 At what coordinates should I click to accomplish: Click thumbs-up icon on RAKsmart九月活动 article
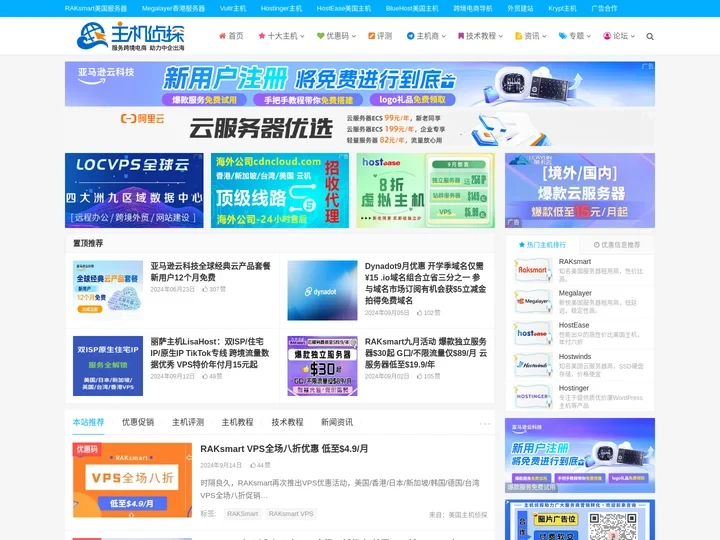point(419,376)
